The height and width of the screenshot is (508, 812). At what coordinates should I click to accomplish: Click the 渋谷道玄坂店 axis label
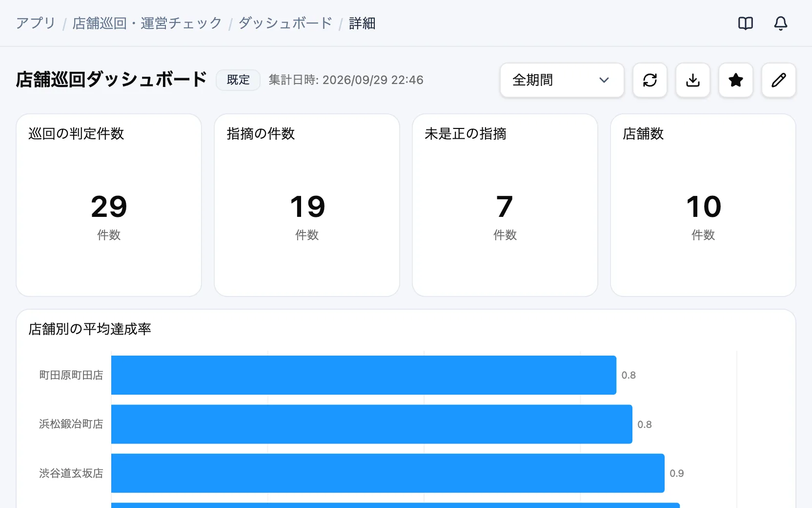pos(71,473)
